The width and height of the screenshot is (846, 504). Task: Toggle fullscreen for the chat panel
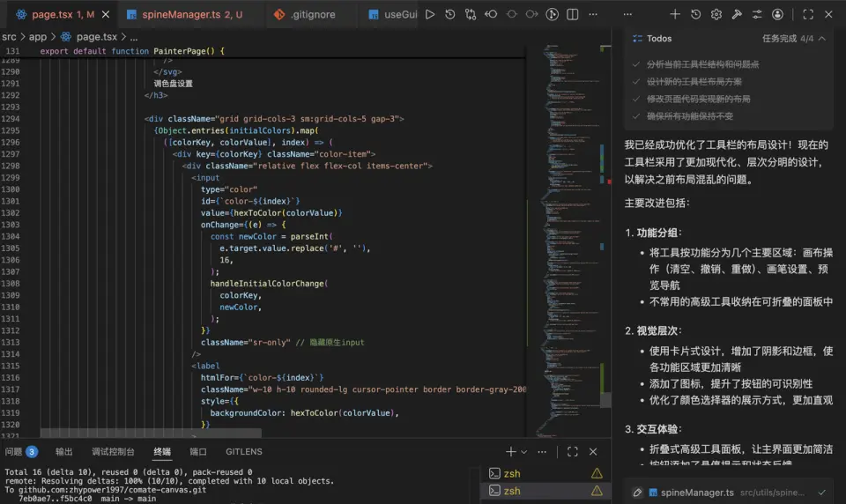808,15
